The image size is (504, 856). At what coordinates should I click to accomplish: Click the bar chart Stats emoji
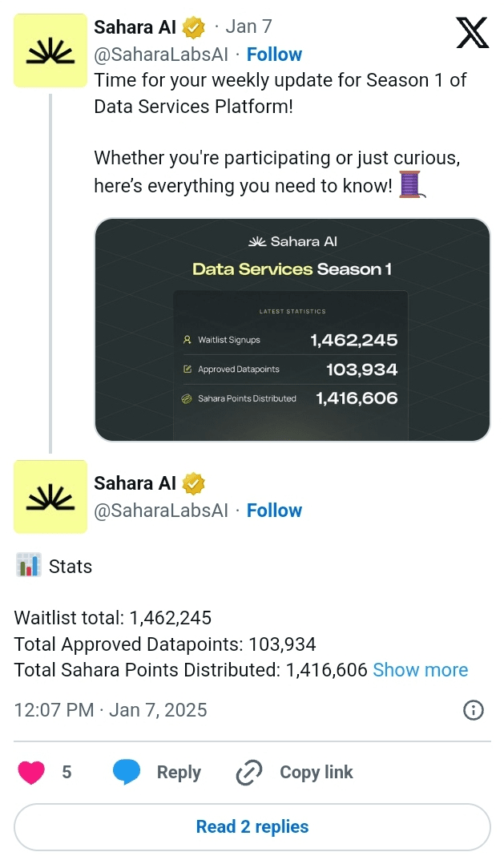(28, 566)
